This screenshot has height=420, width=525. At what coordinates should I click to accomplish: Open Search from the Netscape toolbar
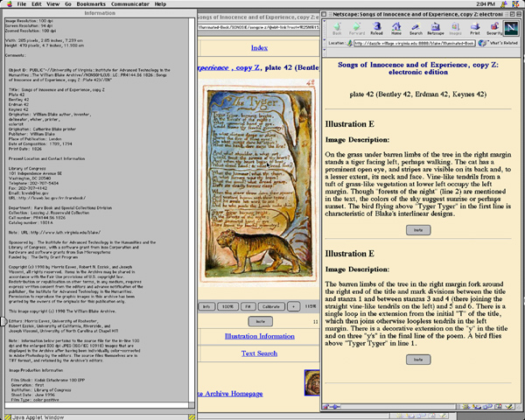(416, 28)
